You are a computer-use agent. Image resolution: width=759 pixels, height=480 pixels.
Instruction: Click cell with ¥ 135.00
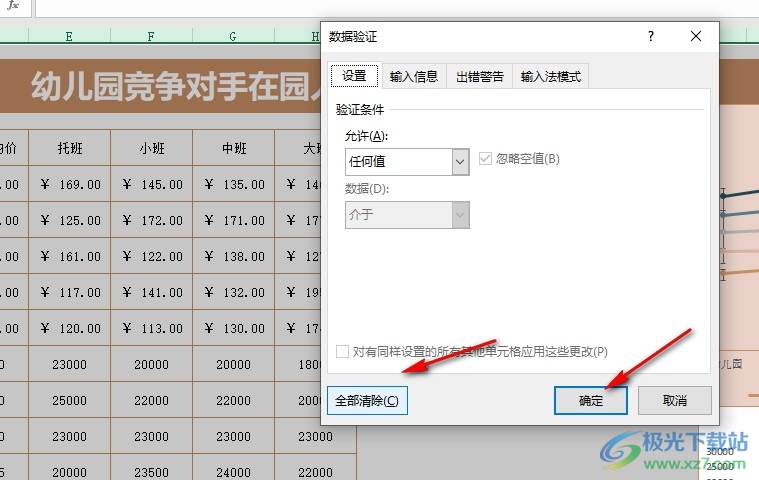coord(233,184)
